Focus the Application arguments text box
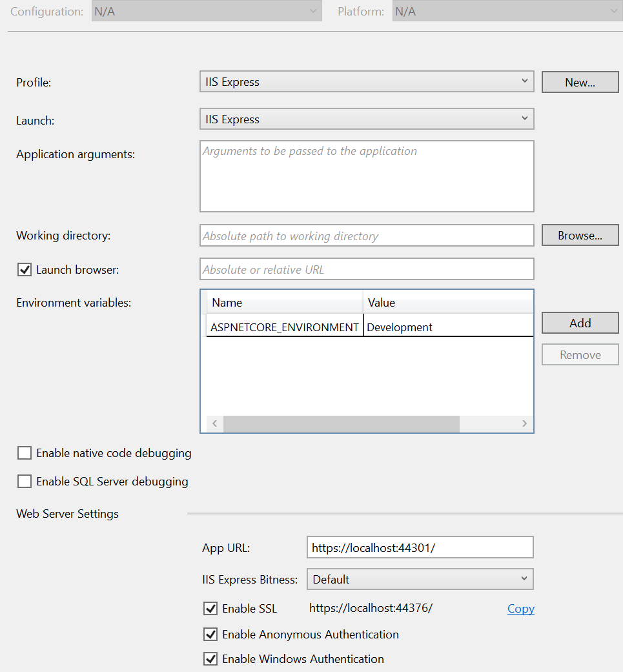The height and width of the screenshot is (672, 623). [367, 176]
